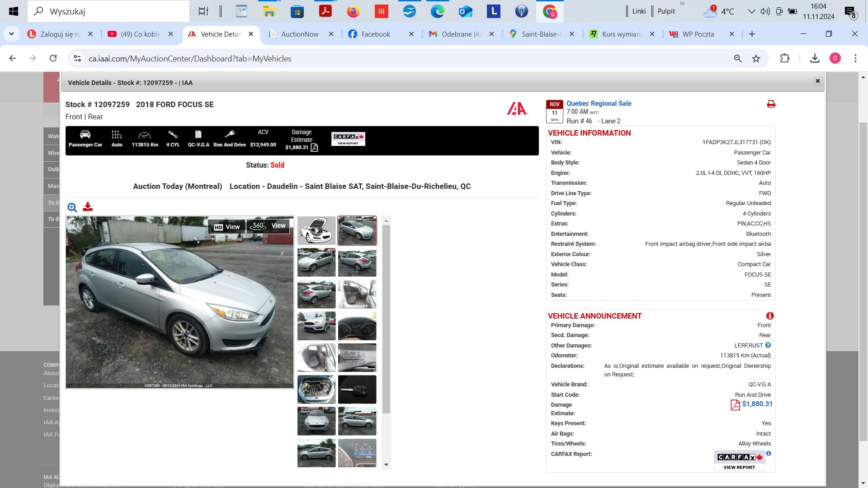Select the engine bay thumbnail
This screenshot has height=488, width=868.
(x=316, y=389)
